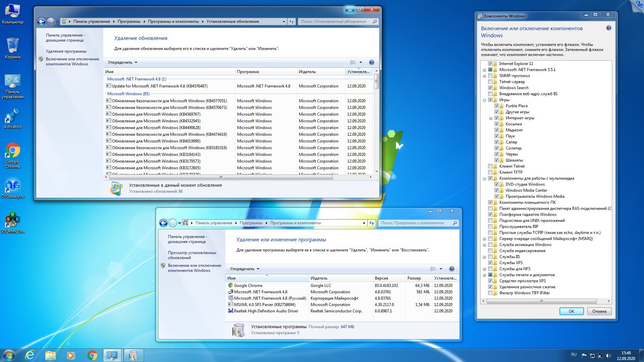
Task: Uncheck the Косынка game checkbox
Action: click(496, 124)
